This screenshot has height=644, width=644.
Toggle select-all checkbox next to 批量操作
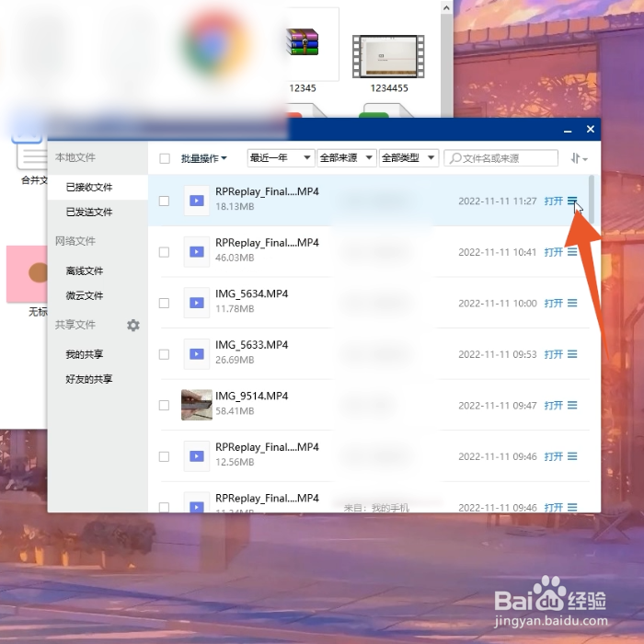coord(165,158)
